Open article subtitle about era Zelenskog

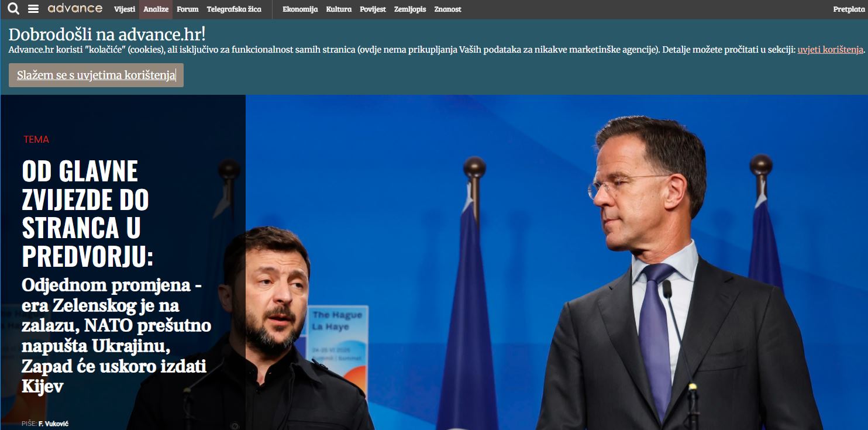tap(116, 335)
